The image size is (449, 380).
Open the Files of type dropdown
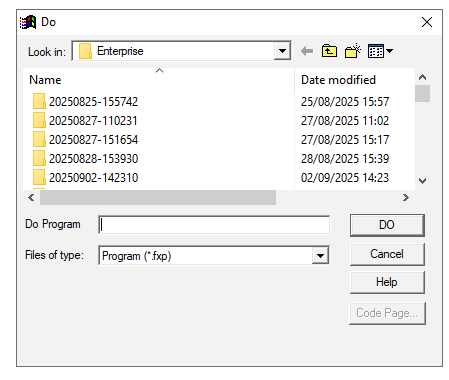coord(320,256)
